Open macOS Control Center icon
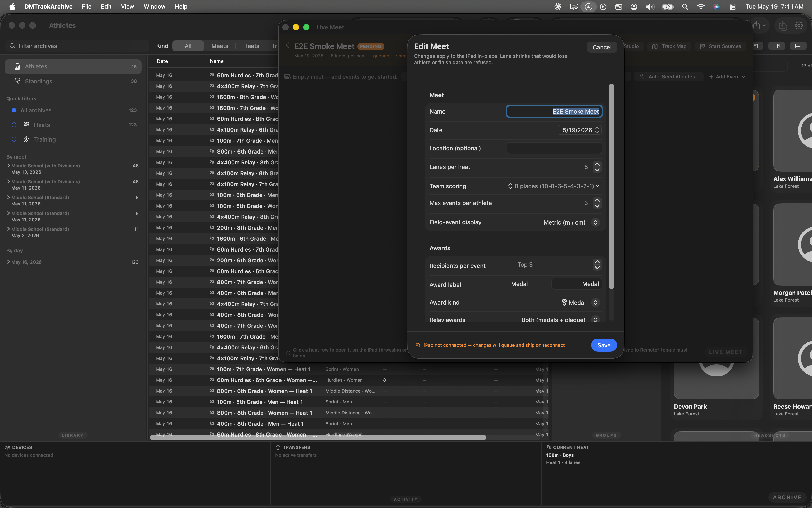The image size is (812, 508). point(732,7)
